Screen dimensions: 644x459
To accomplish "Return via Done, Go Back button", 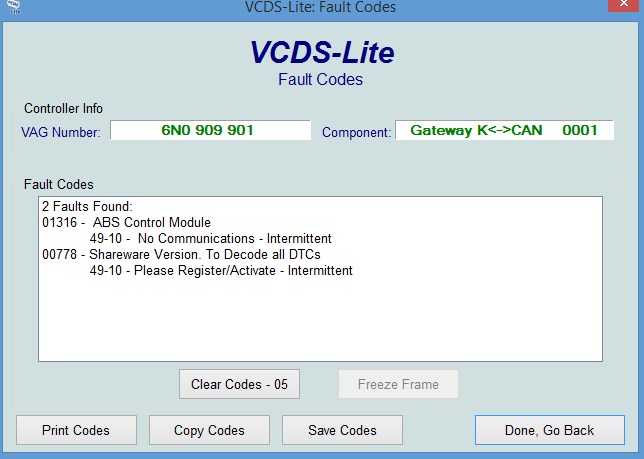I will [x=549, y=430].
